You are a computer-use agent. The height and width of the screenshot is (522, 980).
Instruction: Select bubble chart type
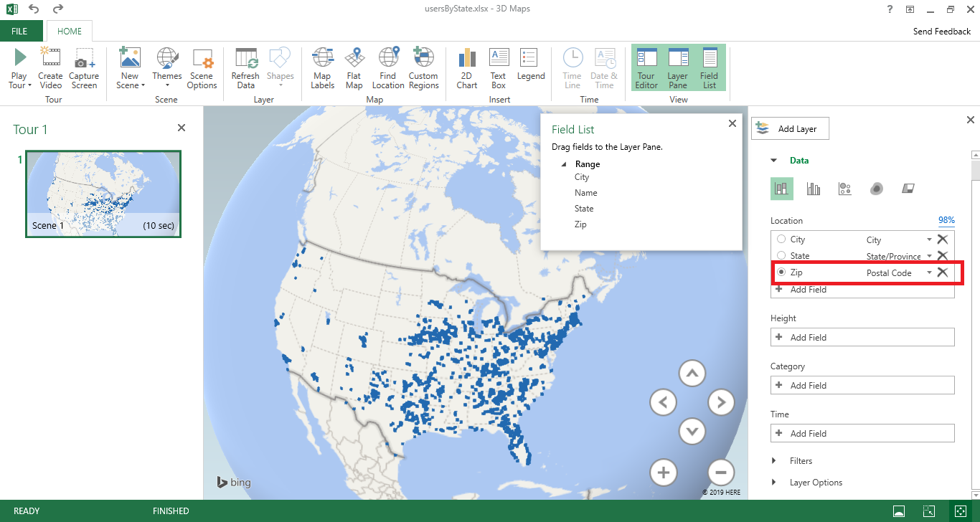click(845, 189)
